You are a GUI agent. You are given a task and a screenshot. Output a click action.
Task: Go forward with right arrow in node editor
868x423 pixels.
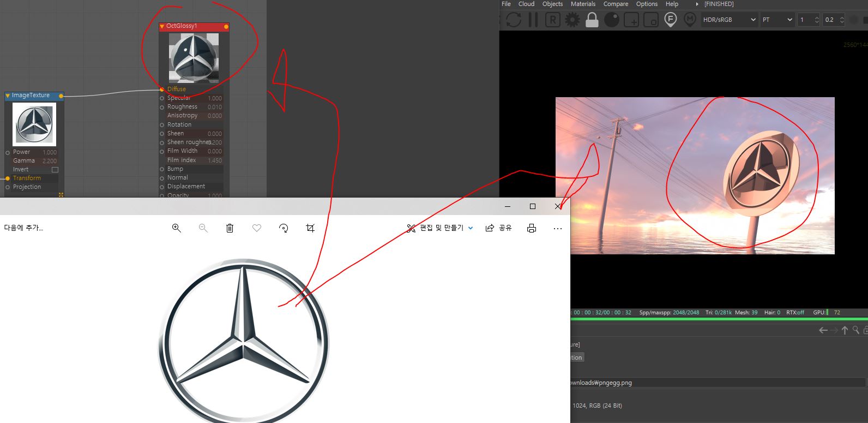click(834, 330)
